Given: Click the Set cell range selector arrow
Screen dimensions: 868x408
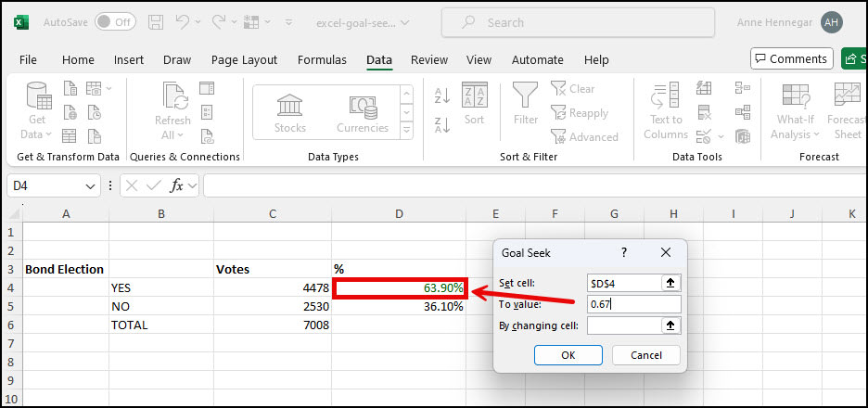Looking at the screenshot, I should click(670, 283).
